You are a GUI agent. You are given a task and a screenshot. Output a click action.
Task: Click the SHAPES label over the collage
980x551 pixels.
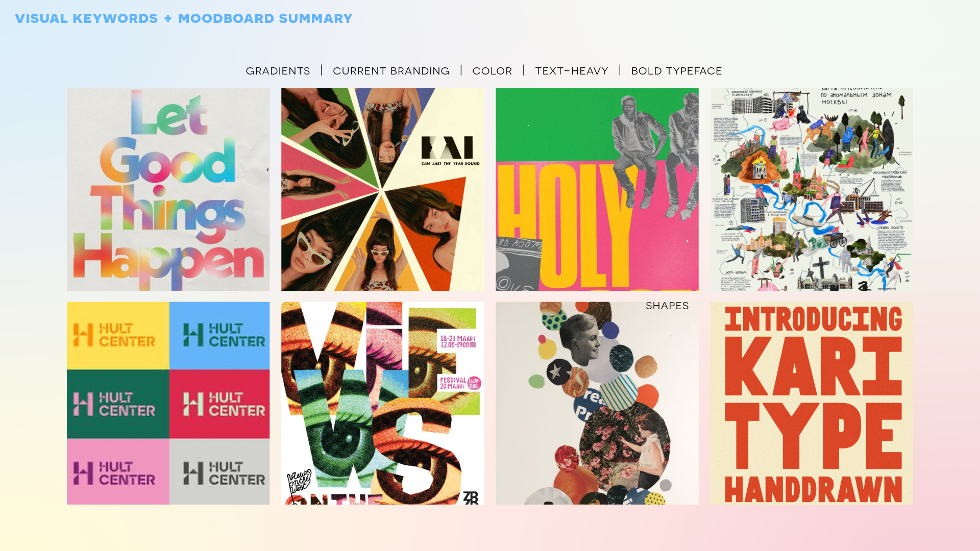(667, 306)
